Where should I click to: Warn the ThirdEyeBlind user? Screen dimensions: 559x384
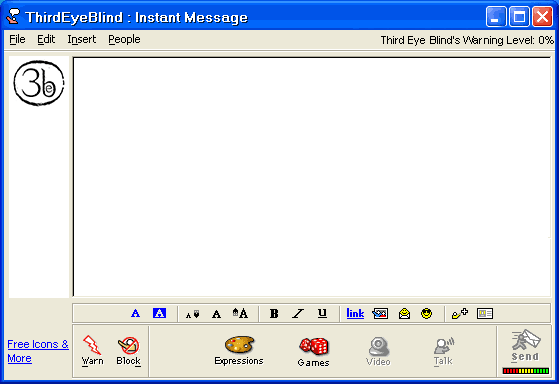[92, 350]
